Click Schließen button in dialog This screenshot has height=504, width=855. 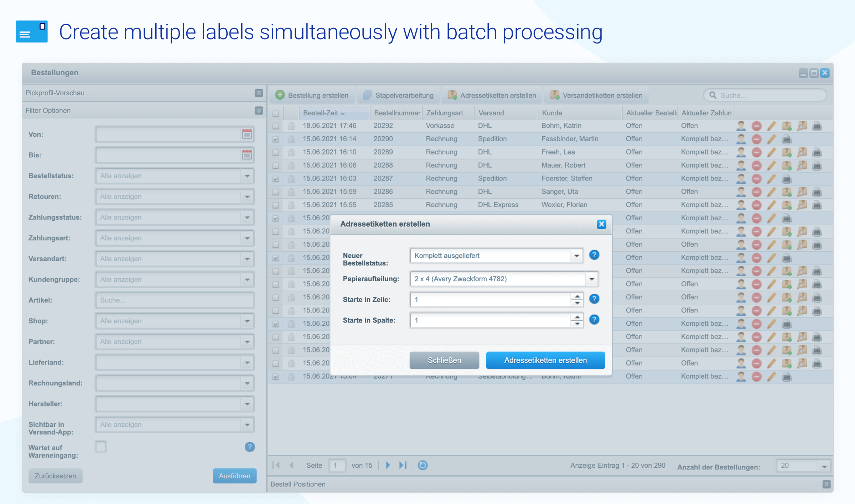pos(444,360)
